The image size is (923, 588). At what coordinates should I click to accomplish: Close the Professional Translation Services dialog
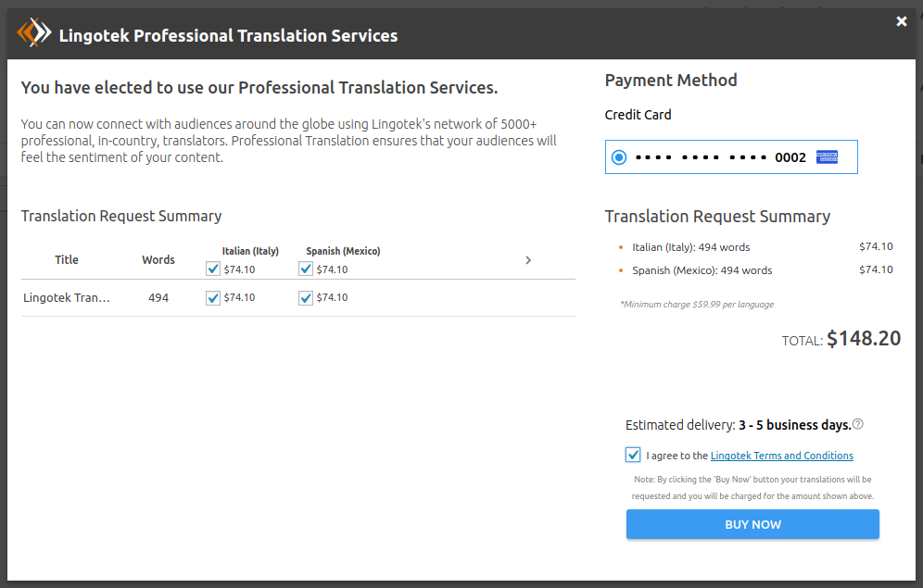point(902,21)
